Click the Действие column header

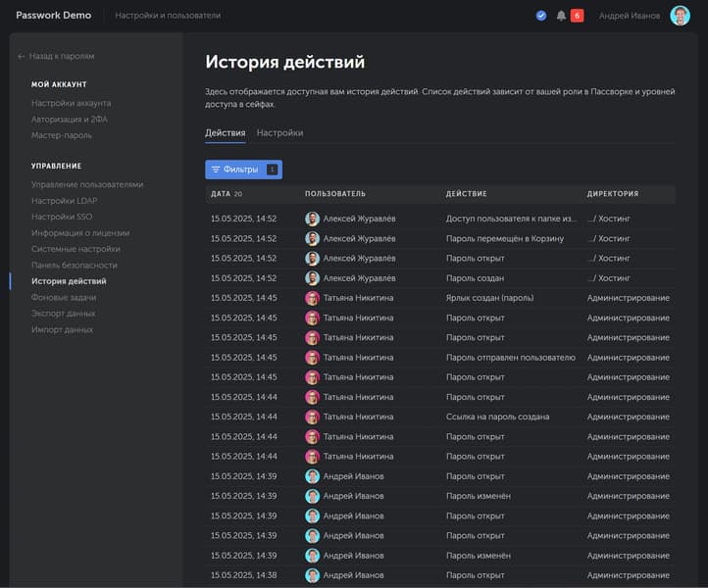pyautogui.click(x=466, y=194)
